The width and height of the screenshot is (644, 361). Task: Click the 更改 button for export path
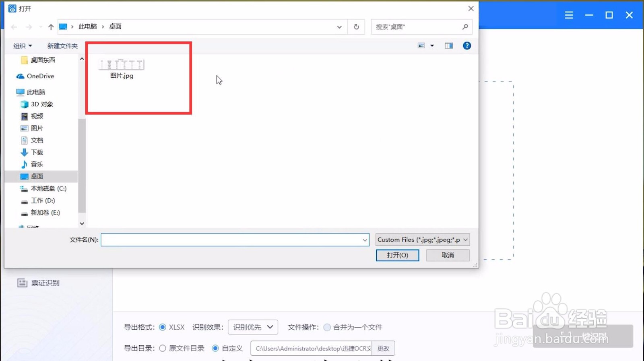tap(383, 348)
